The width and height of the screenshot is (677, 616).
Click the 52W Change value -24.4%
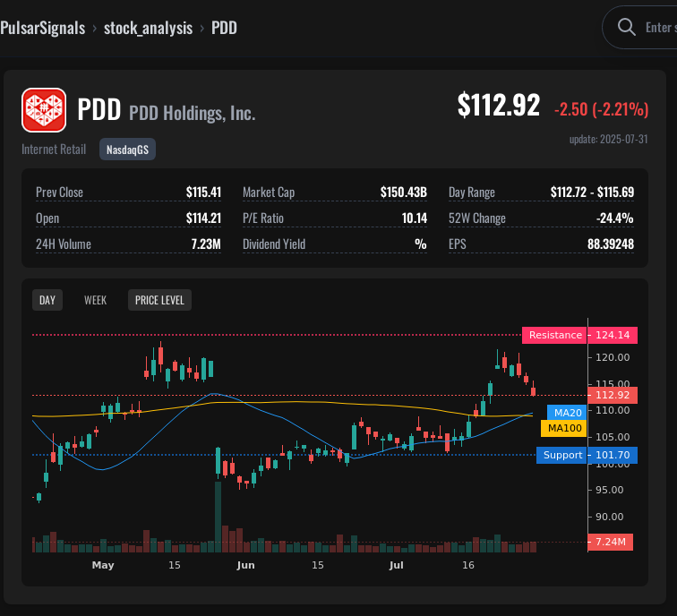tap(615, 218)
